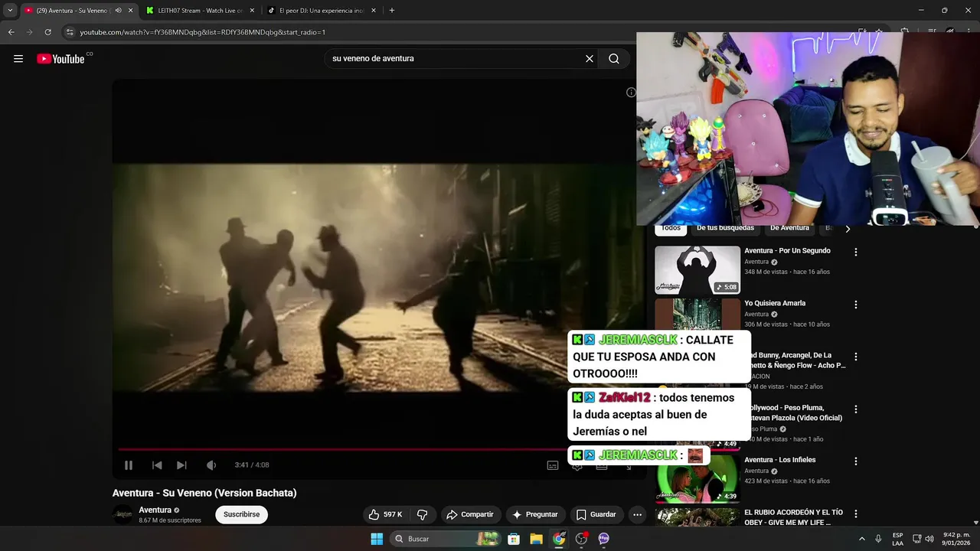Open a new browser tab
980x551 pixels.
[392, 11]
